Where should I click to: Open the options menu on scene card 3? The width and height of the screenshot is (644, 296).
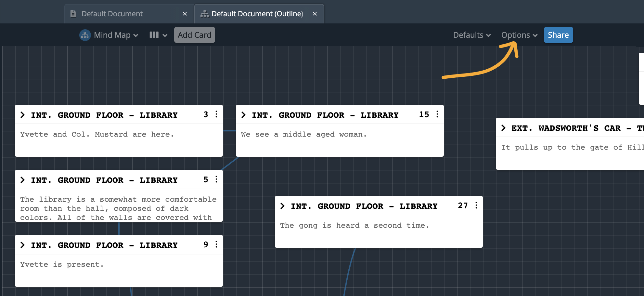coord(216,114)
